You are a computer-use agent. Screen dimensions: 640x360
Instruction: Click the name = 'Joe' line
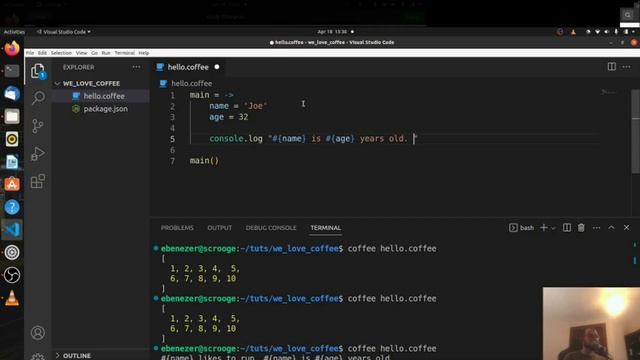click(x=238, y=106)
